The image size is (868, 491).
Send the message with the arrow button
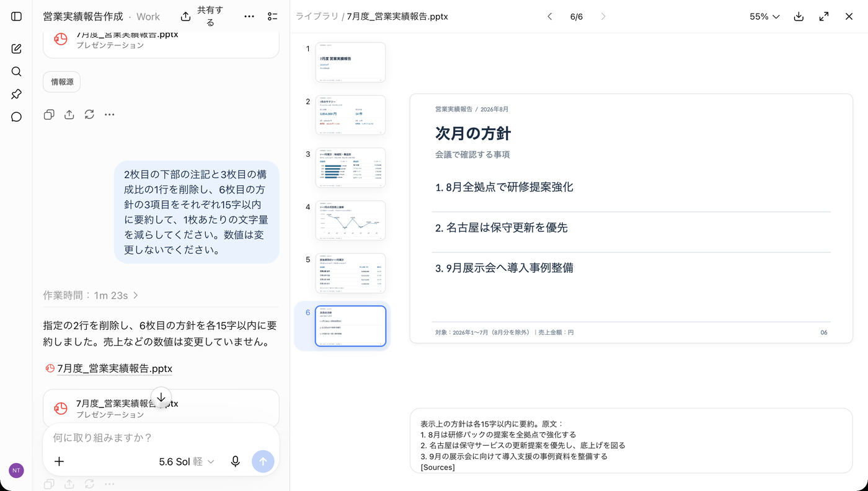click(263, 461)
